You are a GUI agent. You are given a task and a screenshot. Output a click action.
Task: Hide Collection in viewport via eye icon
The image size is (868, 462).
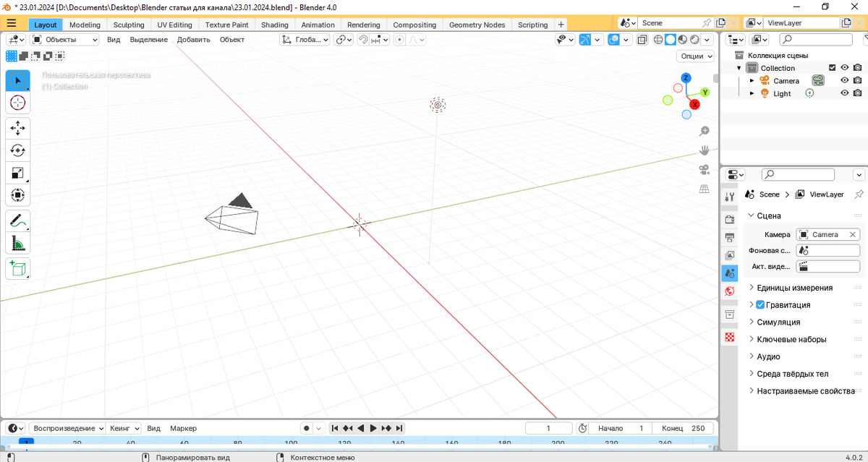[x=844, y=68]
